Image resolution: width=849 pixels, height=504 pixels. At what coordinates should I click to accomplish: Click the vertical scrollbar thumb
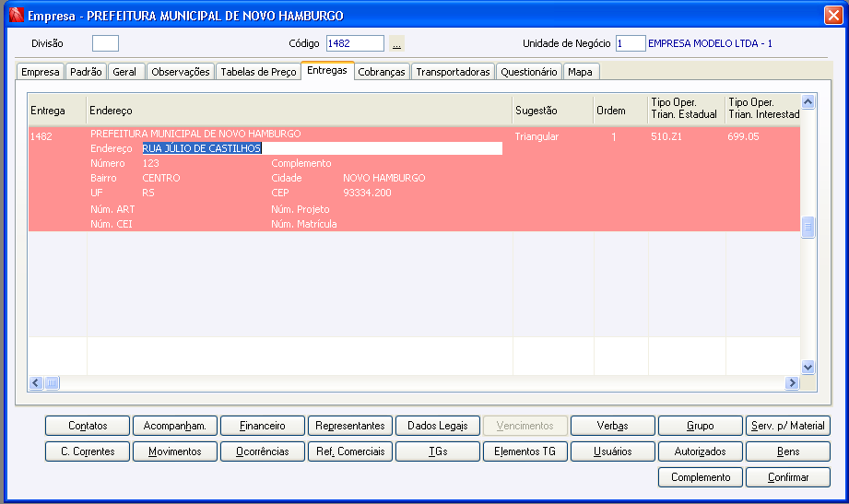click(x=808, y=227)
